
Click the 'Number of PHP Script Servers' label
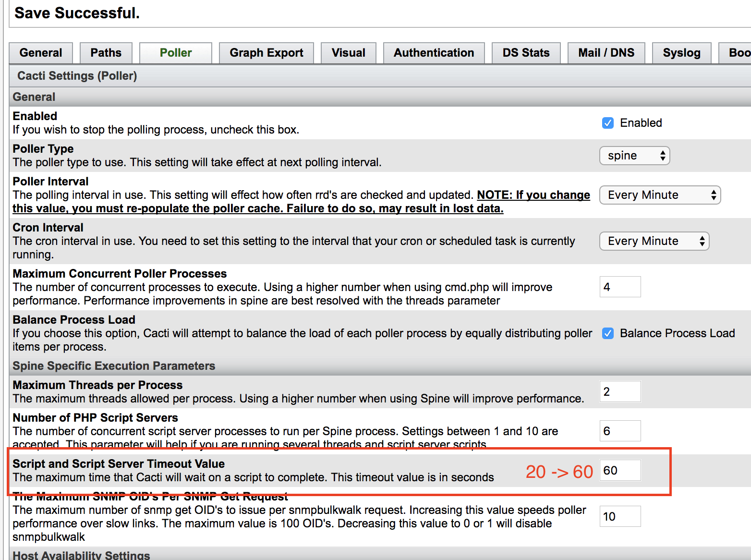coord(95,418)
